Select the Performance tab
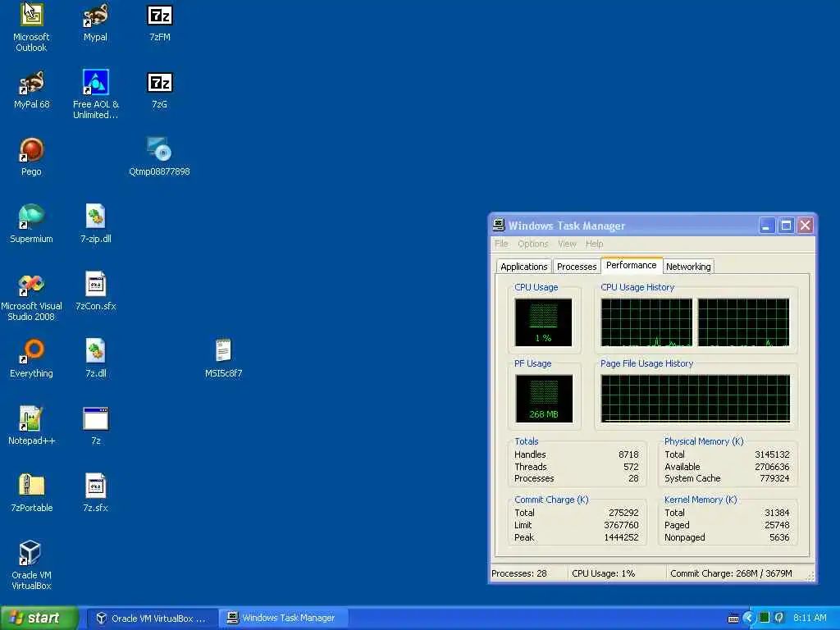Screen dimensions: 840x630 click(x=631, y=265)
